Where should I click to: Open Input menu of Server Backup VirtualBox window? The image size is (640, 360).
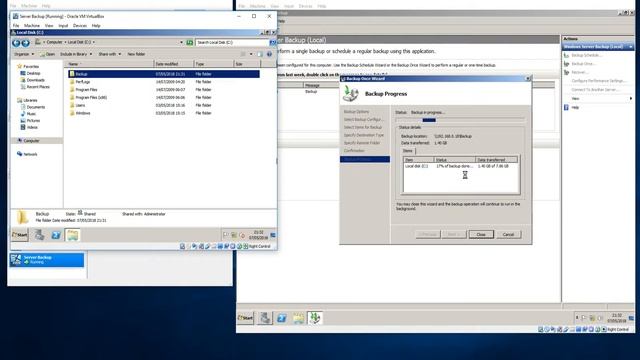coord(63,25)
